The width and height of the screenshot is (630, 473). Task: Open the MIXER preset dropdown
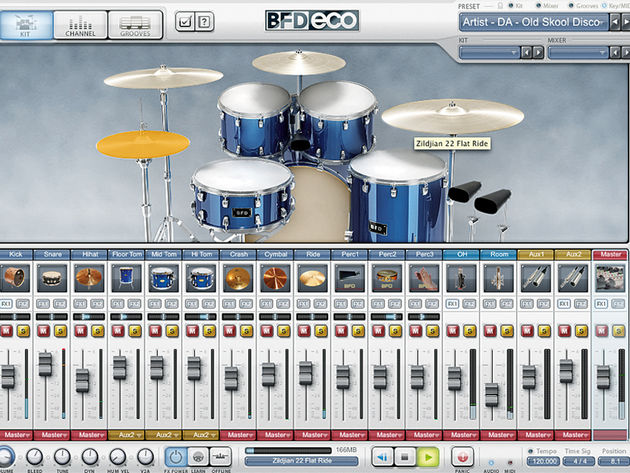pyautogui.click(x=578, y=53)
